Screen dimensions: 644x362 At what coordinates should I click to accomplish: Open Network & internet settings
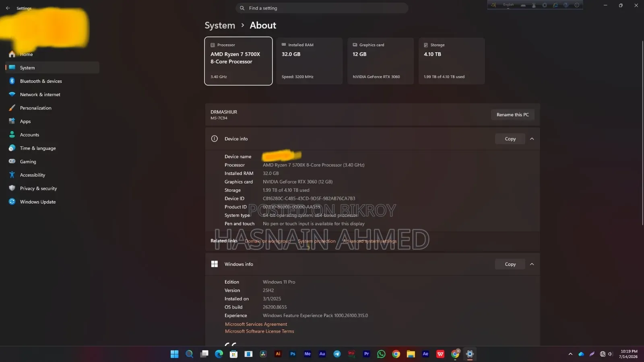point(52,95)
